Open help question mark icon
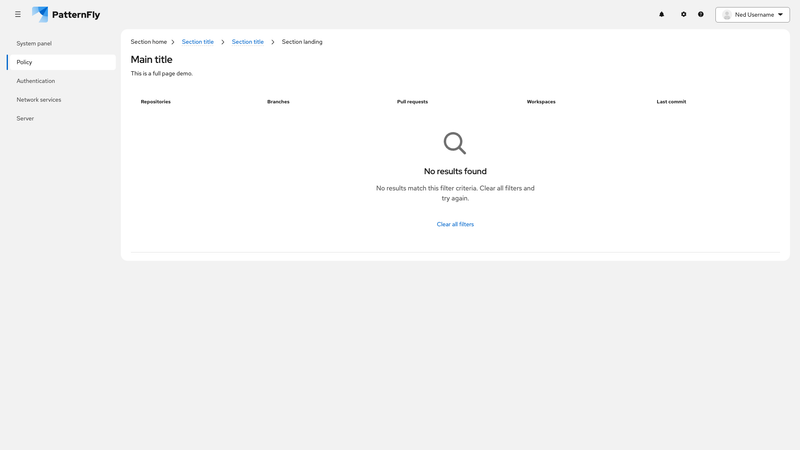Image resolution: width=800 pixels, height=450 pixels. click(x=701, y=14)
